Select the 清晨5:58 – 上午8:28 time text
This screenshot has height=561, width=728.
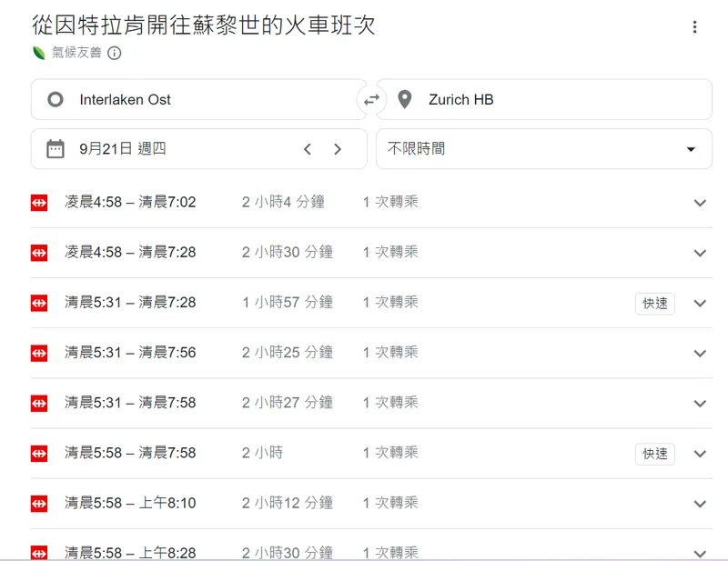pos(130,553)
